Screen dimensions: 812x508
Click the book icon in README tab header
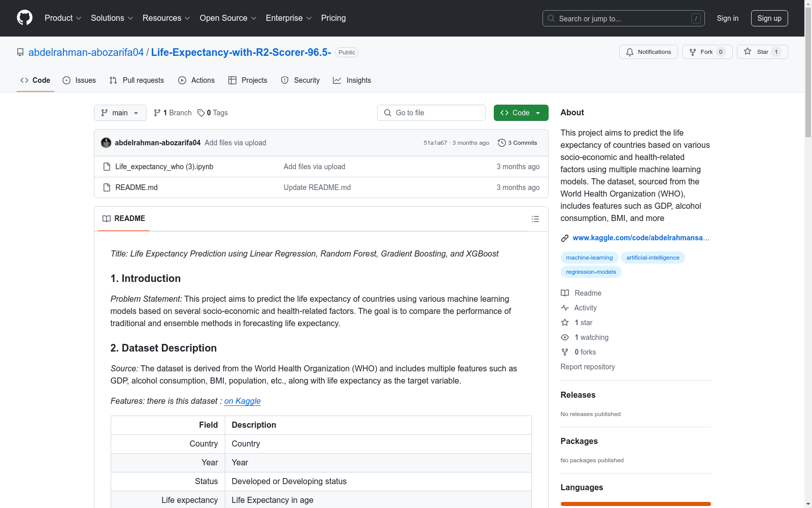107,218
